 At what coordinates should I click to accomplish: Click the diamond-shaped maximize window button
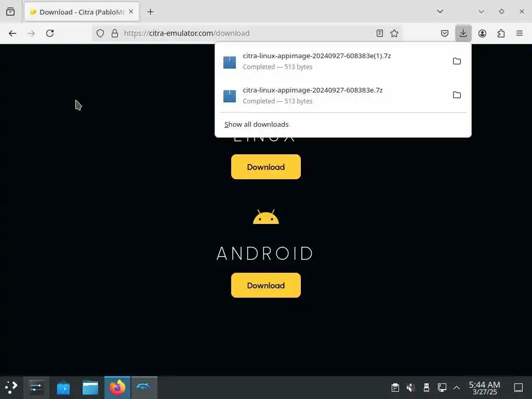(501, 11)
